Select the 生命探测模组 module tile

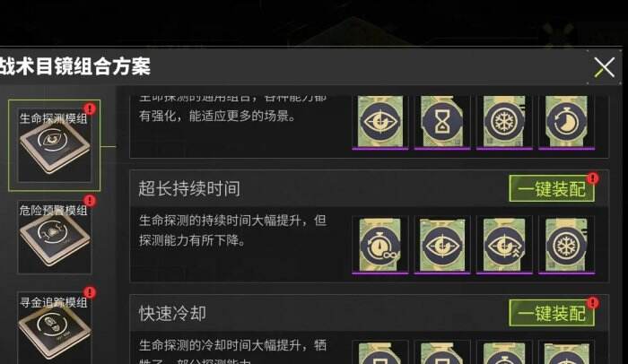[x=54, y=145]
